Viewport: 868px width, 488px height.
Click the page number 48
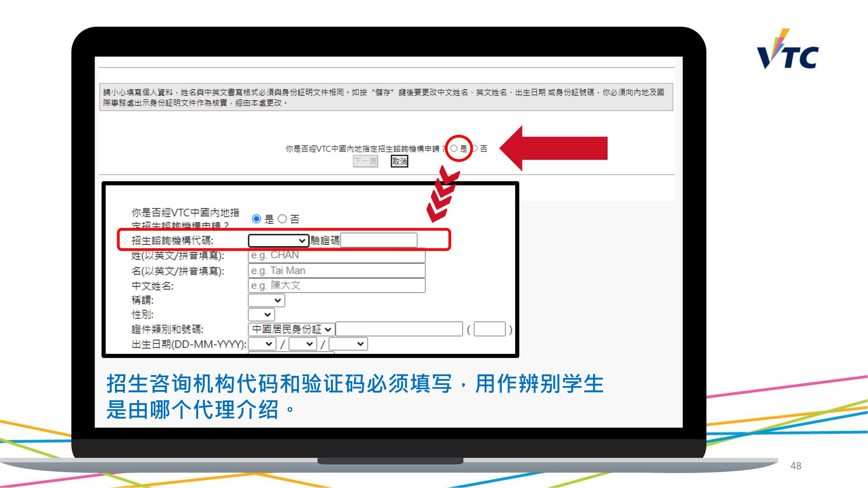pos(796,466)
